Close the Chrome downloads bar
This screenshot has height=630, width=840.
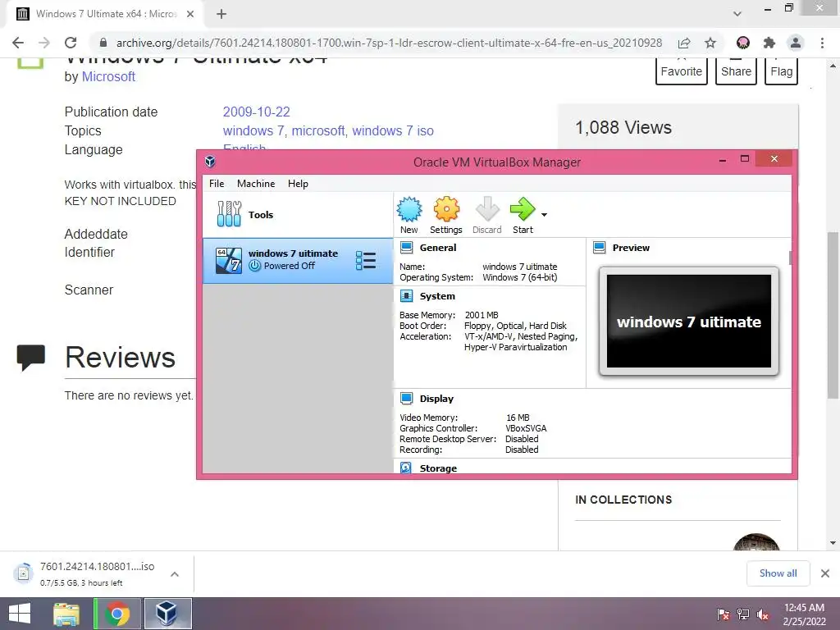pyautogui.click(x=825, y=573)
